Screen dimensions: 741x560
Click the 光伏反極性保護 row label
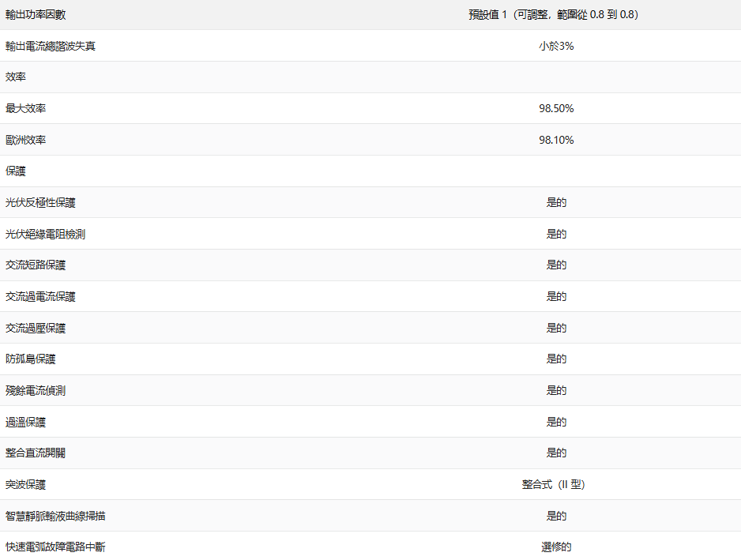[40, 202]
